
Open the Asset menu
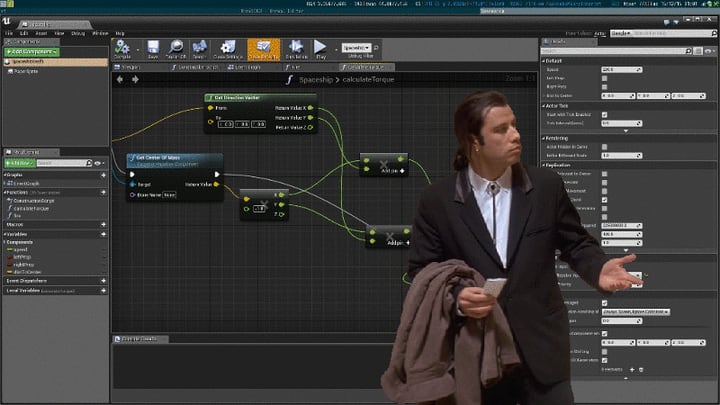41,34
